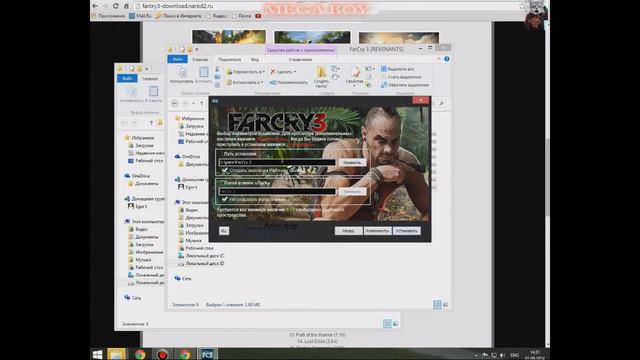Click Windows Start button
The height and width of the screenshot is (360, 640).
click(x=97, y=354)
